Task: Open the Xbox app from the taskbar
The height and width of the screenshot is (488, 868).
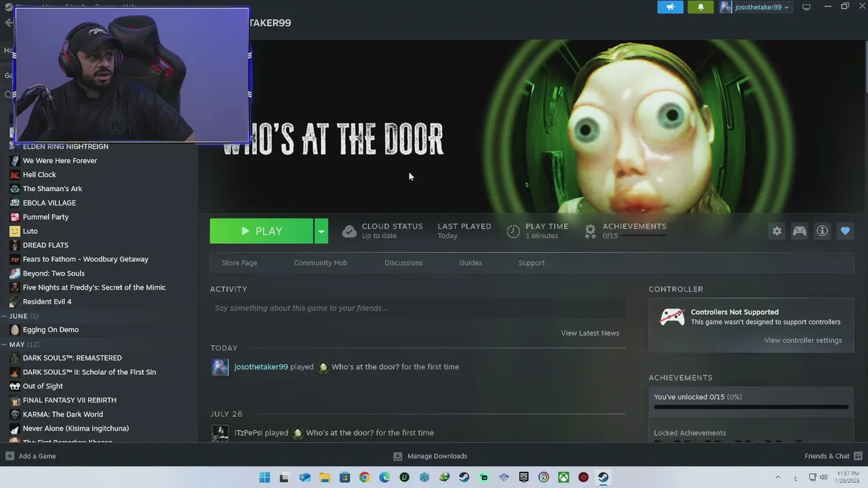Action: (564, 477)
